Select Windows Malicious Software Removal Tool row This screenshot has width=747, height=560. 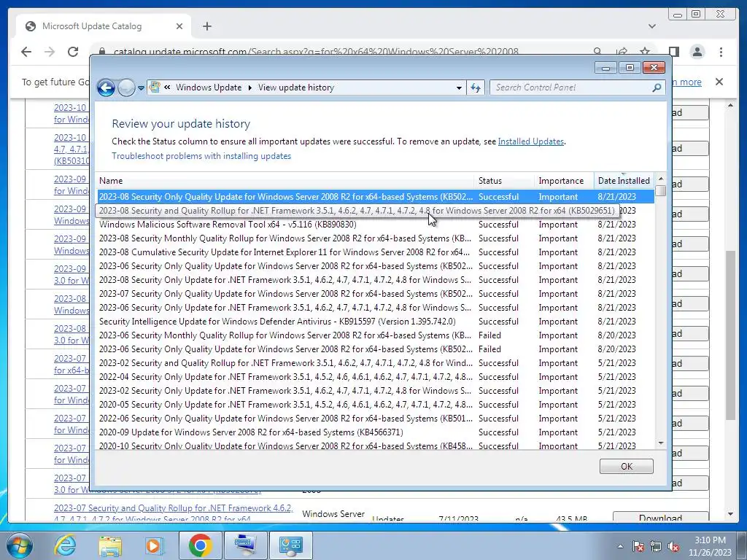[x=376, y=225]
